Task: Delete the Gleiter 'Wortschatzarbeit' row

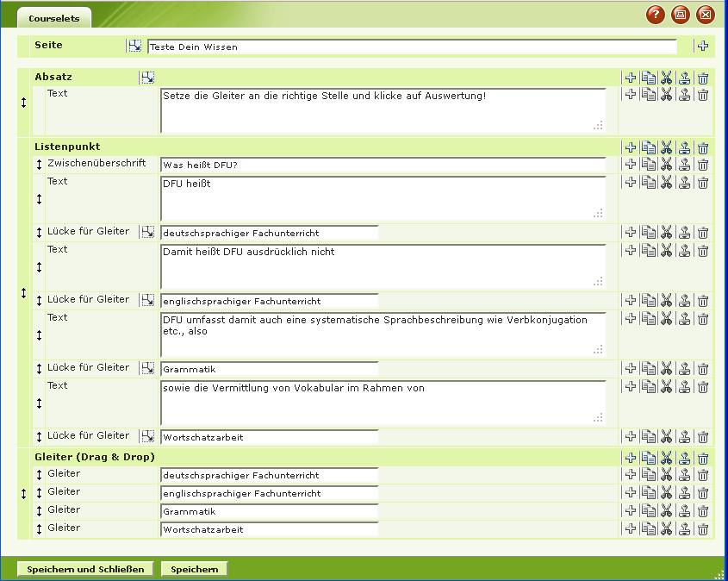Action: (x=703, y=529)
